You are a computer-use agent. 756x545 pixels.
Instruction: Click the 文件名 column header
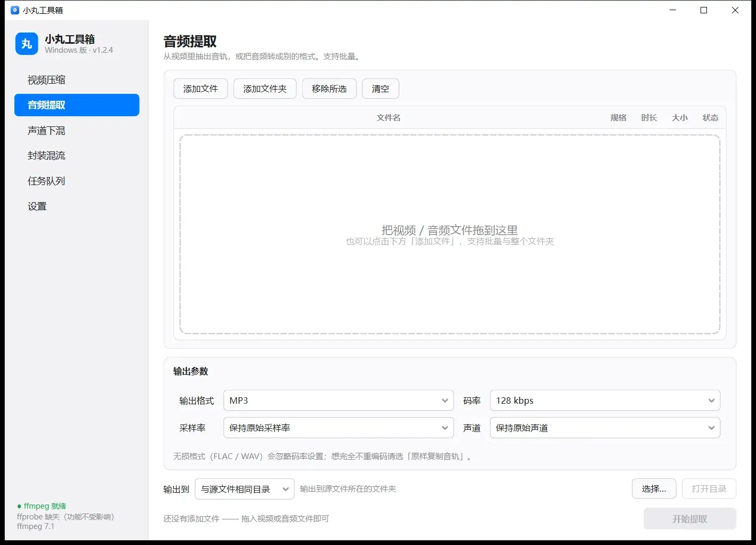click(x=389, y=118)
